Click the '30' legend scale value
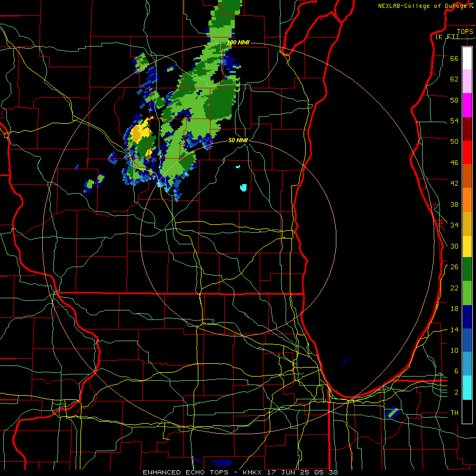 click(454, 246)
